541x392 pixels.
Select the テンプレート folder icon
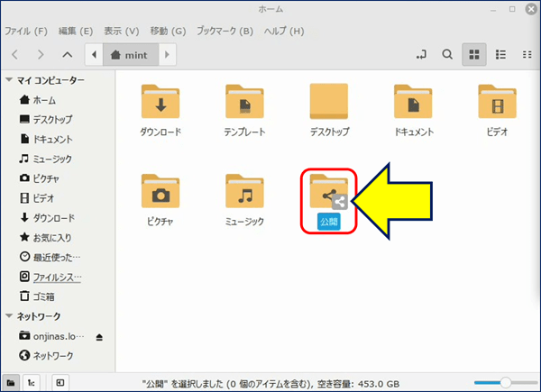(x=244, y=102)
